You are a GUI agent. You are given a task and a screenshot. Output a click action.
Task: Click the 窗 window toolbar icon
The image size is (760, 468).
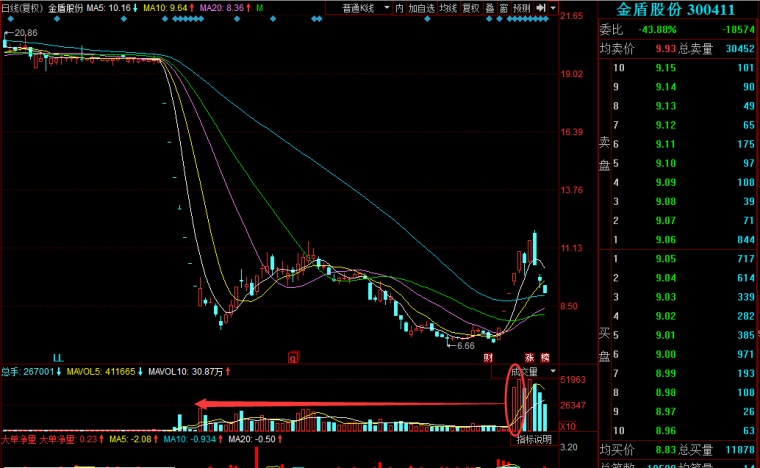(504, 8)
